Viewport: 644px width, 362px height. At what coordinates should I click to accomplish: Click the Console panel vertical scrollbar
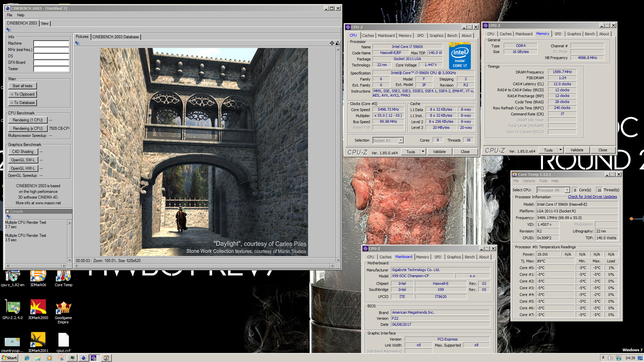[x=69, y=242]
